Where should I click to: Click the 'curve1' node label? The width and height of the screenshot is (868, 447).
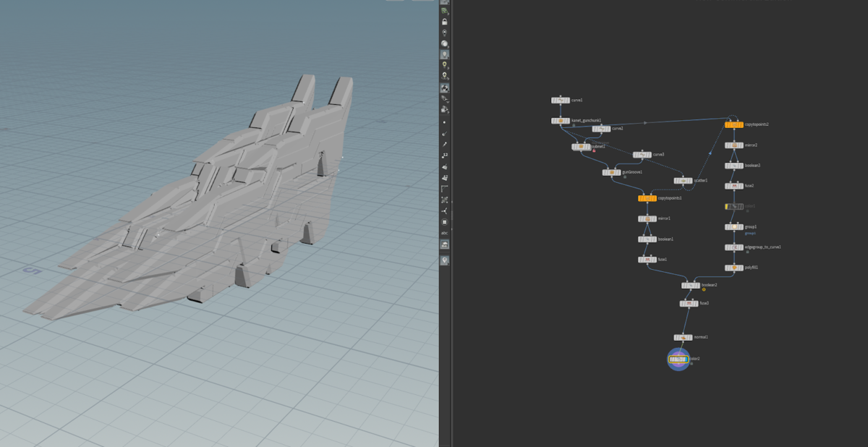point(577,100)
